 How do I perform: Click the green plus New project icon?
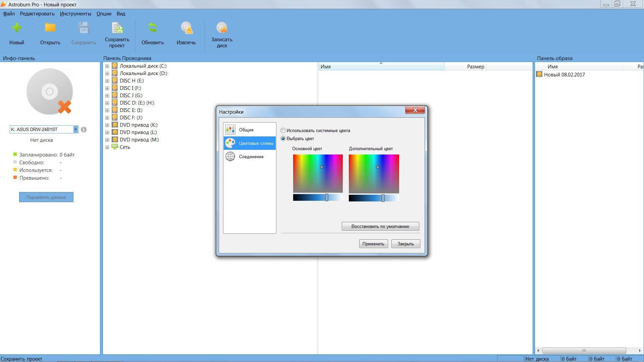16,27
